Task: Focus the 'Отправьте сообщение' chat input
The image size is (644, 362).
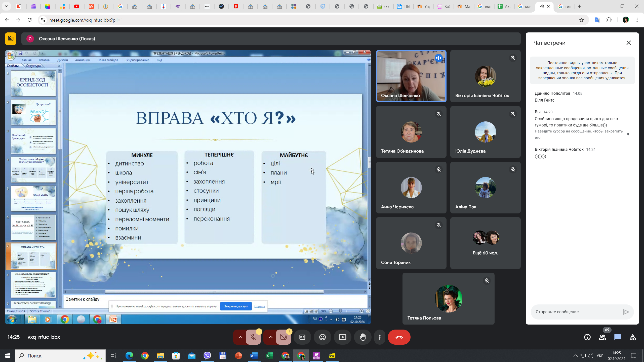Action: 576,312
